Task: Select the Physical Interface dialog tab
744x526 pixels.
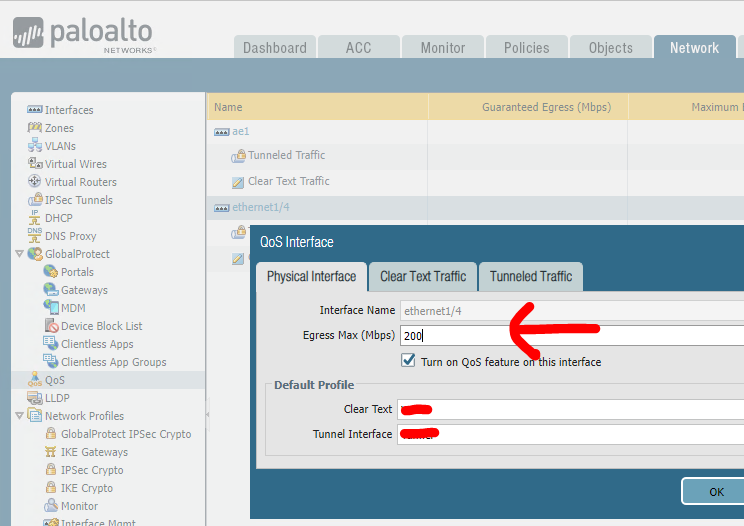Action: pos(311,277)
